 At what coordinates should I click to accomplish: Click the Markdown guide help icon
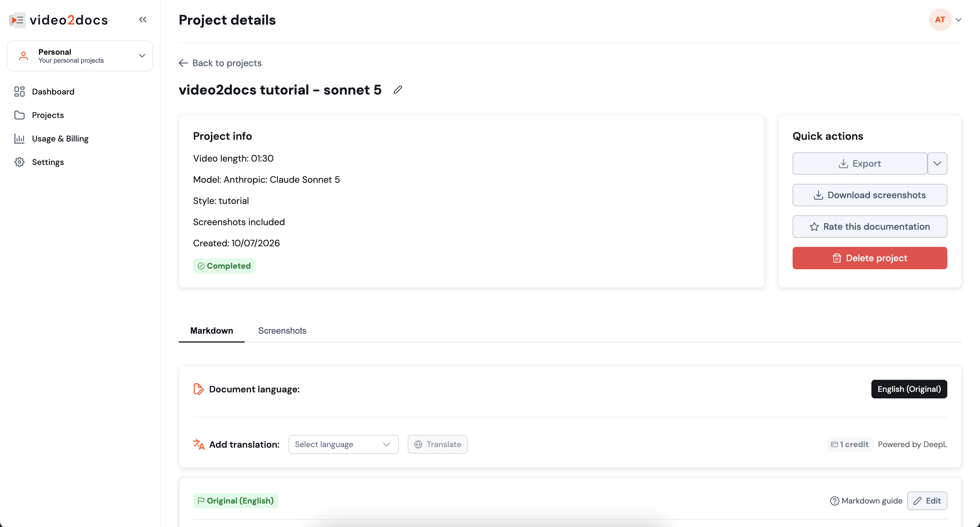click(834, 501)
